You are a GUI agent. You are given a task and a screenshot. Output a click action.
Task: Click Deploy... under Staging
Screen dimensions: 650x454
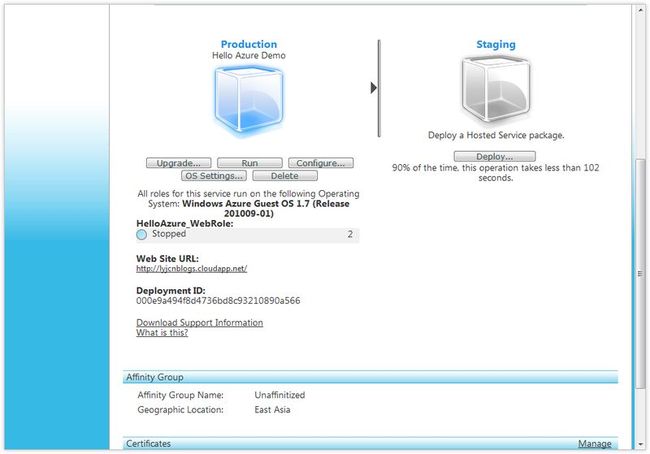[495, 156]
